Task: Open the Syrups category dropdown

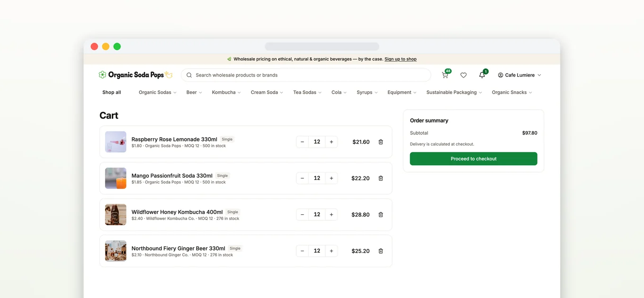Action: point(367,92)
